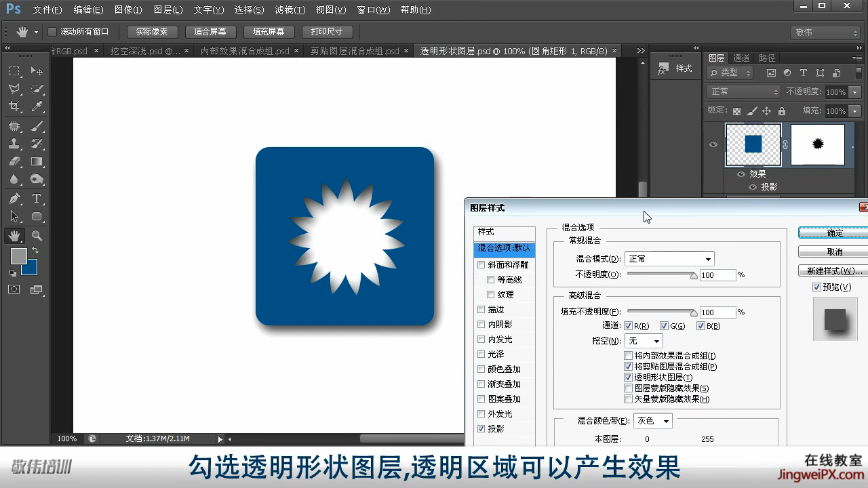Image resolution: width=868 pixels, height=488 pixels.
Task: Choose the Path Selection arrow tool
Action: (14, 216)
